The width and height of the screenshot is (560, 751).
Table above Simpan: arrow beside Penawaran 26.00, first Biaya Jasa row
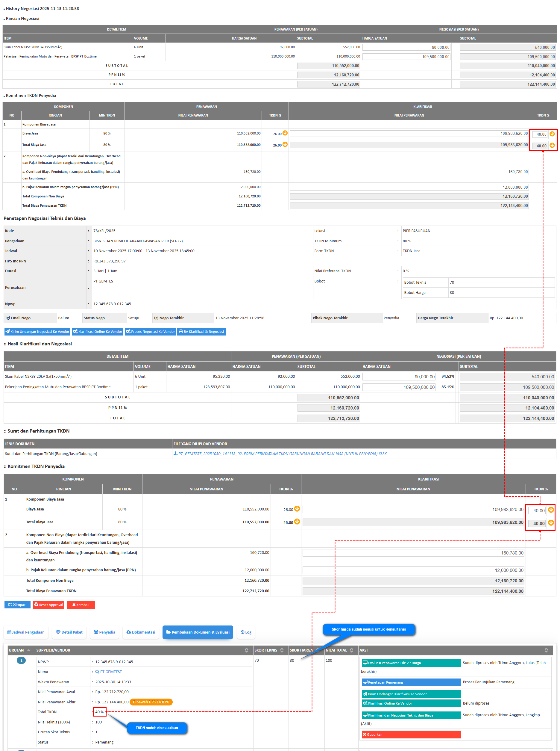pos(297,508)
